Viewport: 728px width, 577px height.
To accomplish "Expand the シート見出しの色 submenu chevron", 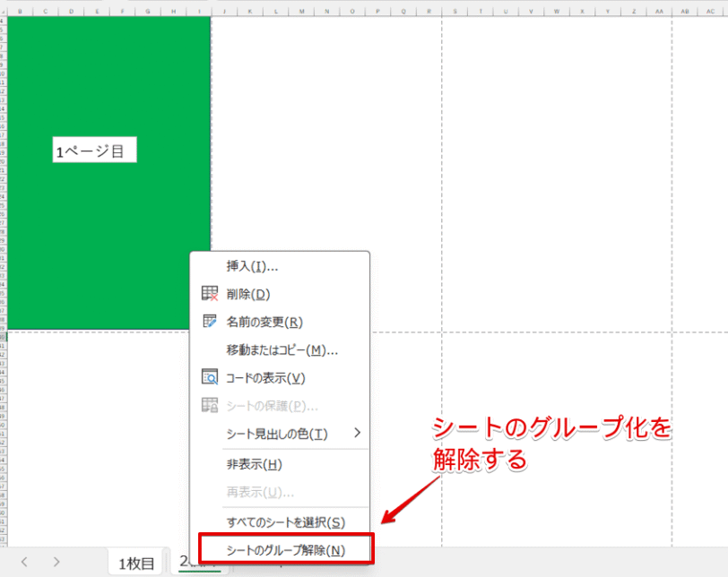I will (358, 435).
